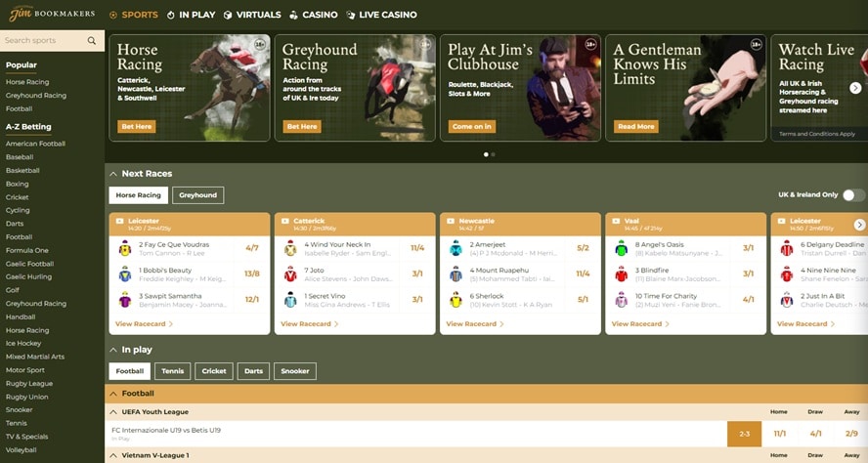868x463 pixels.
Task: Click Bet Here on Greyhound Racing banner
Action: pos(302,127)
